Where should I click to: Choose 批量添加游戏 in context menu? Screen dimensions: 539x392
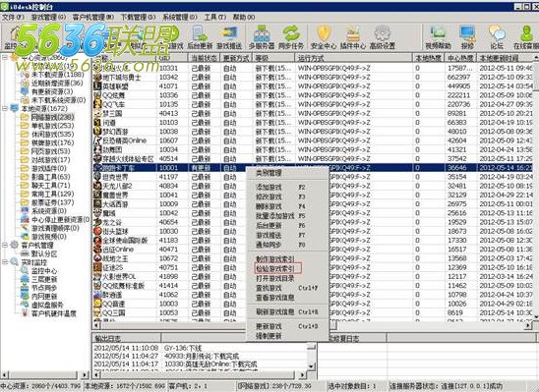click(x=287, y=216)
